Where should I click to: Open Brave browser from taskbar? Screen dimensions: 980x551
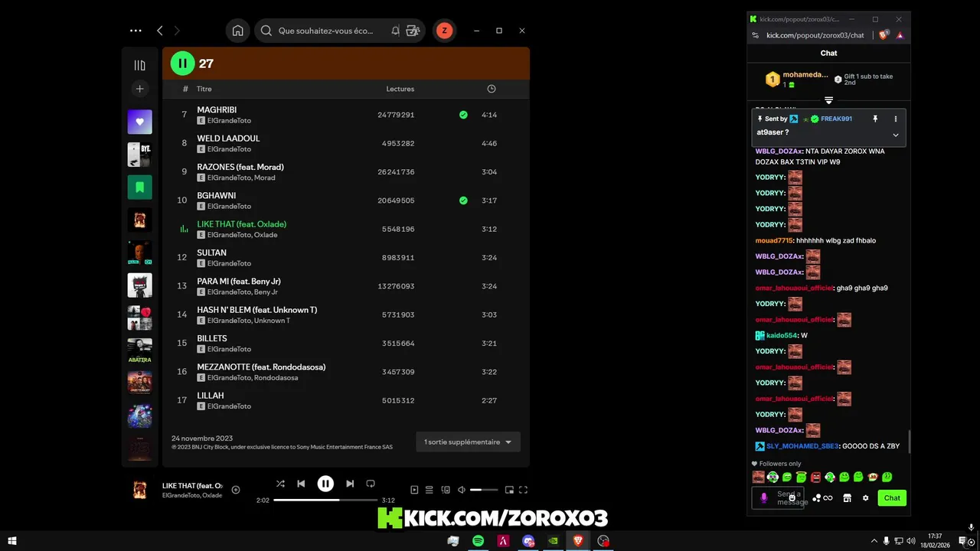578,541
